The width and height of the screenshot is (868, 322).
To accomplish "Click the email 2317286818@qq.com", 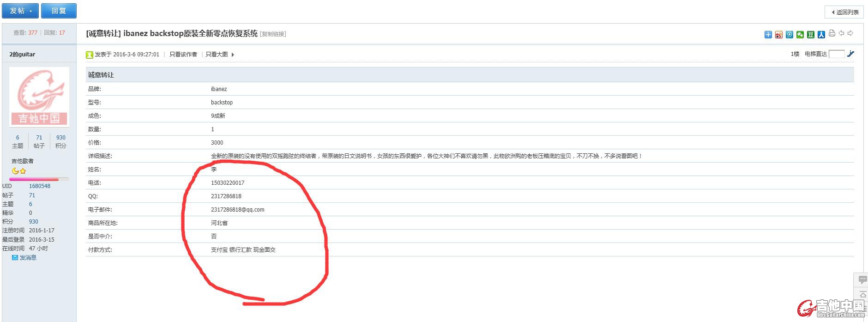I will [238, 210].
